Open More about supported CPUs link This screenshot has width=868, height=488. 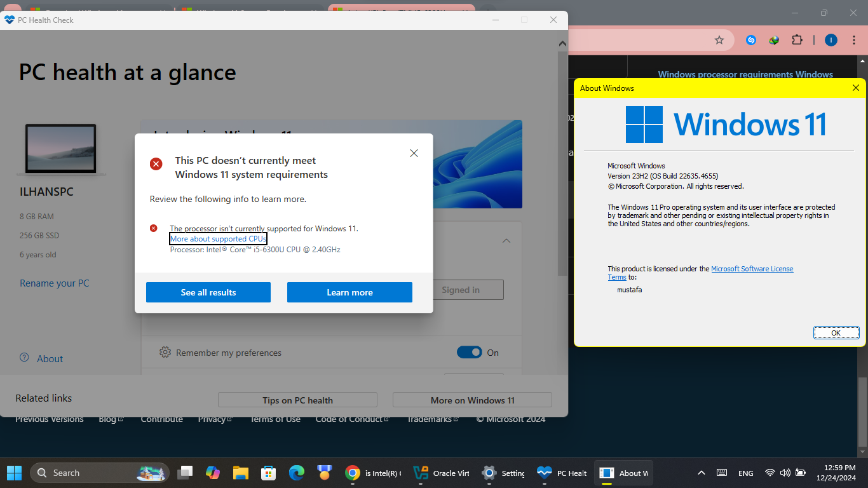[x=218, y=239]
